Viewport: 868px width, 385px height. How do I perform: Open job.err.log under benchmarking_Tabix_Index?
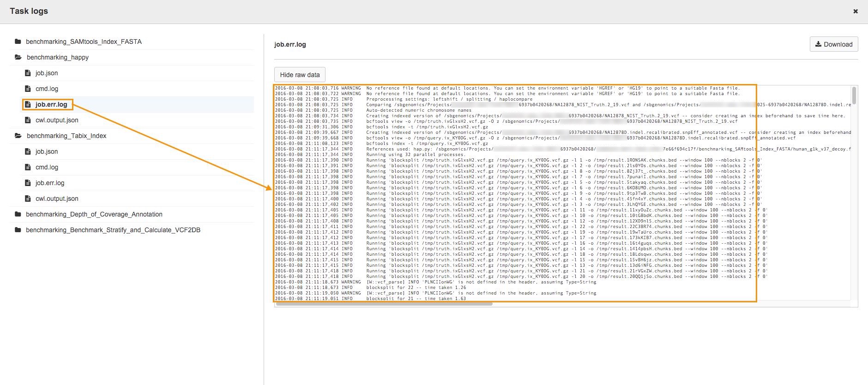50,183
